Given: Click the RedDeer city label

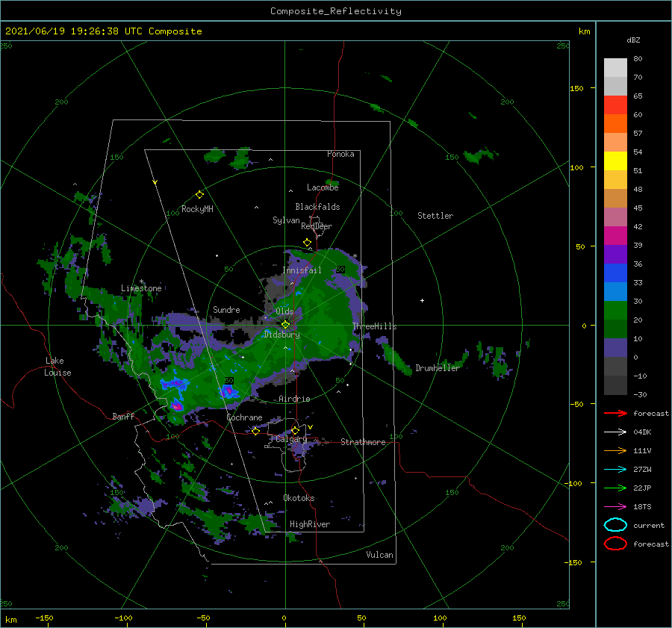Looking at the screenshot, I should (317, 226).
